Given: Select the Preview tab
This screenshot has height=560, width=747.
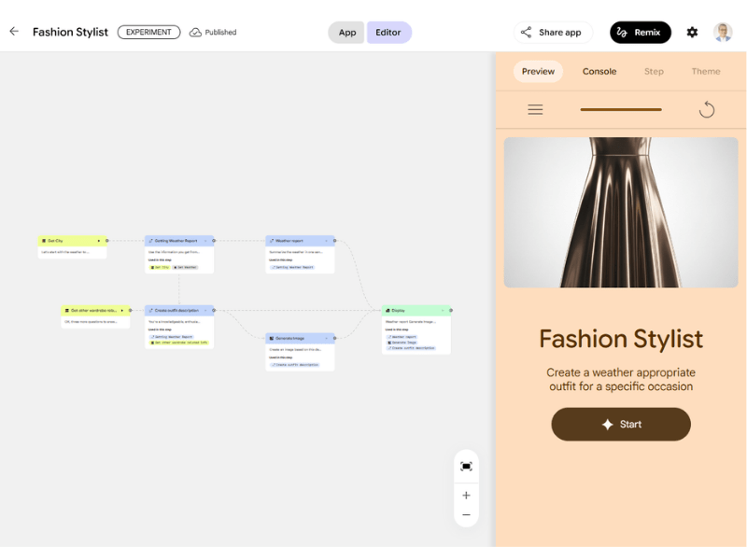Looking at the screenshot, I should click(x=538, y=72).
